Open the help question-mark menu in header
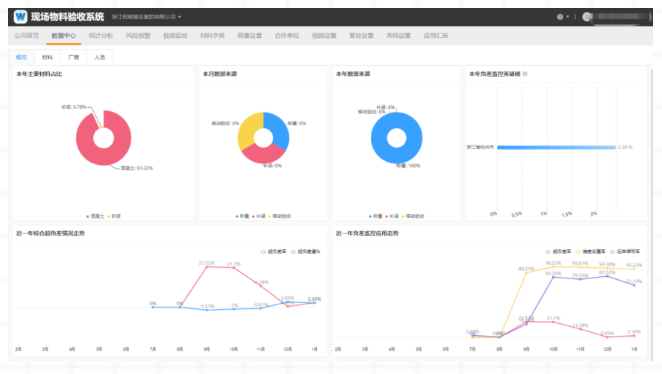 click(563, 17)
